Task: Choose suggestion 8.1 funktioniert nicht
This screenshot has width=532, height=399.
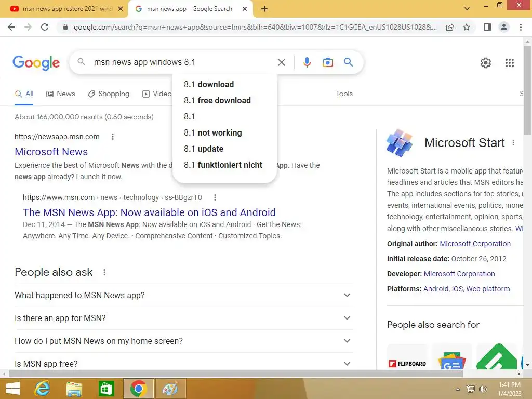Action: pos(224,165)
